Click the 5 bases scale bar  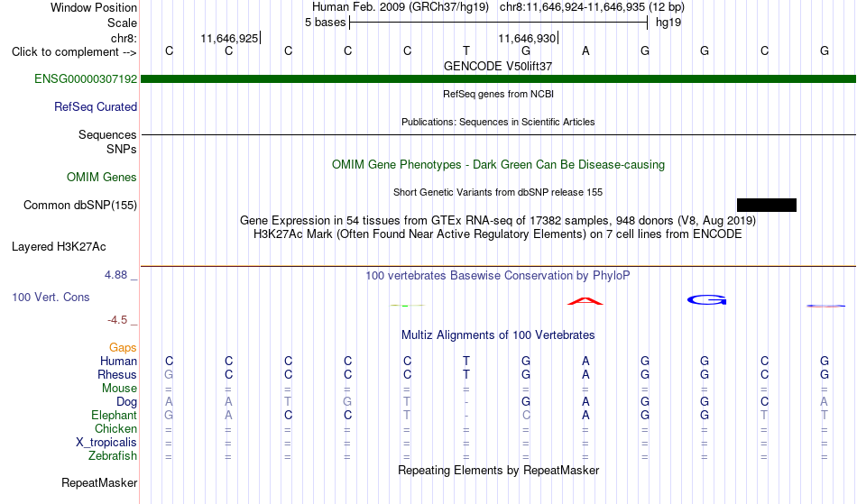[498, 23]
